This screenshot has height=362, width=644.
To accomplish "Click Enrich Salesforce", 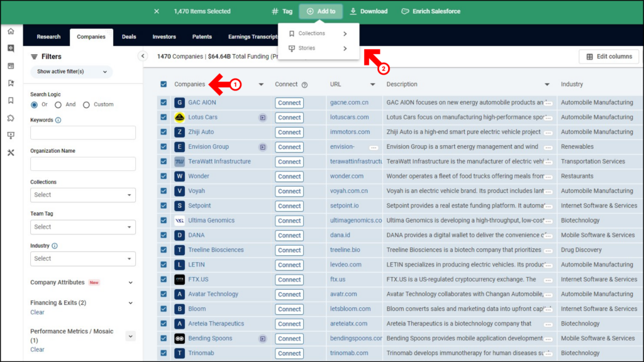I will pos(431,11).
